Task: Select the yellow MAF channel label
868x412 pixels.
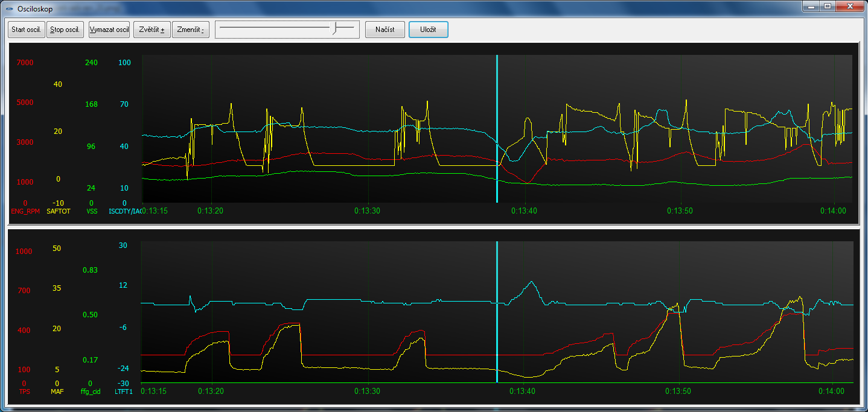Action: click(57, 391)
